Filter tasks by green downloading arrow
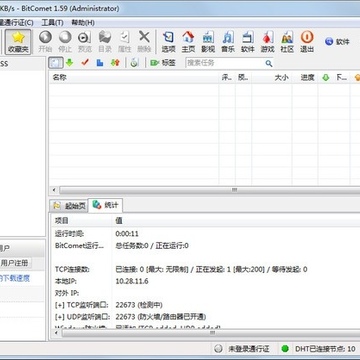The image size is (360, 360). point(69,63)
